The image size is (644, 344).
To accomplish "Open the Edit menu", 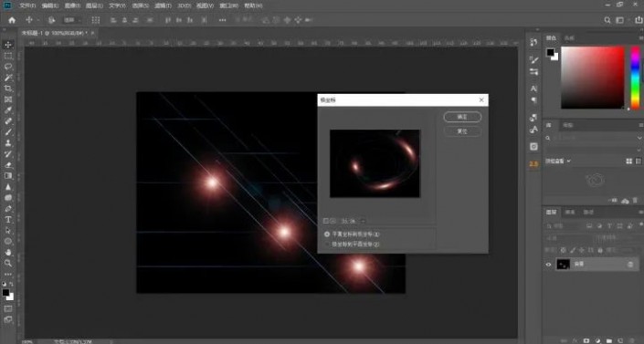I will click(50, 5).
